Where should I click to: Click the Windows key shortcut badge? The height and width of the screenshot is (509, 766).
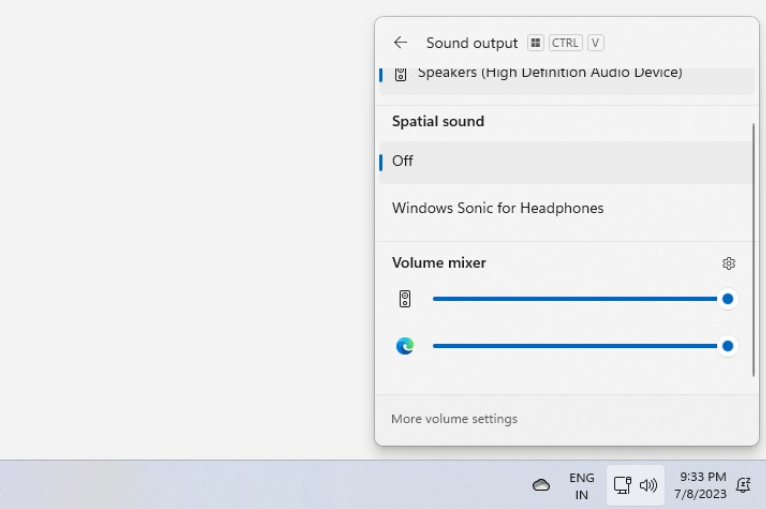536,43
